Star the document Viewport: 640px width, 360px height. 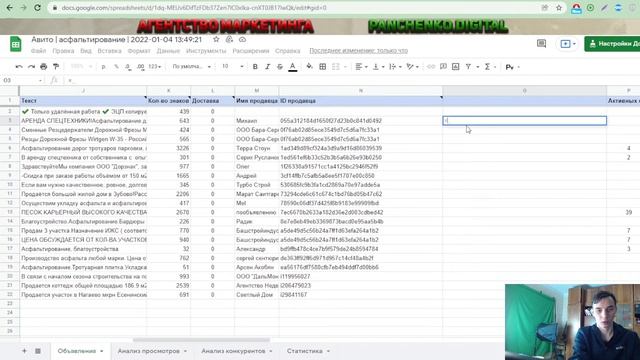[216, 40]
